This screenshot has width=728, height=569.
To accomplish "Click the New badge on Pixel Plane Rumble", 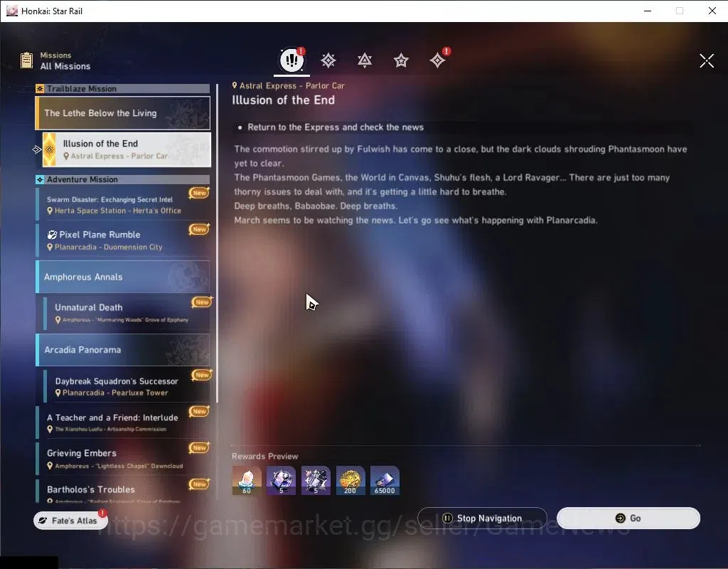I will 199,229.
